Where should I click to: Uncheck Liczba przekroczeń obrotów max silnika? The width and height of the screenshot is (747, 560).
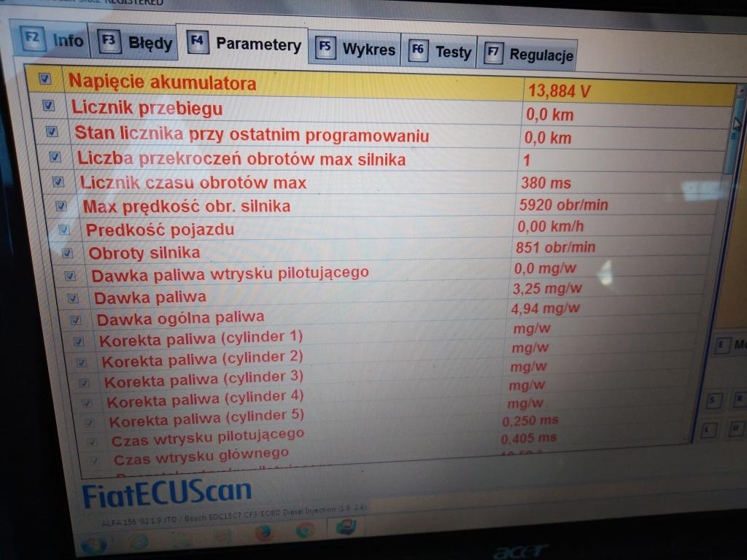pyautogui.click(x=55, y=156)
